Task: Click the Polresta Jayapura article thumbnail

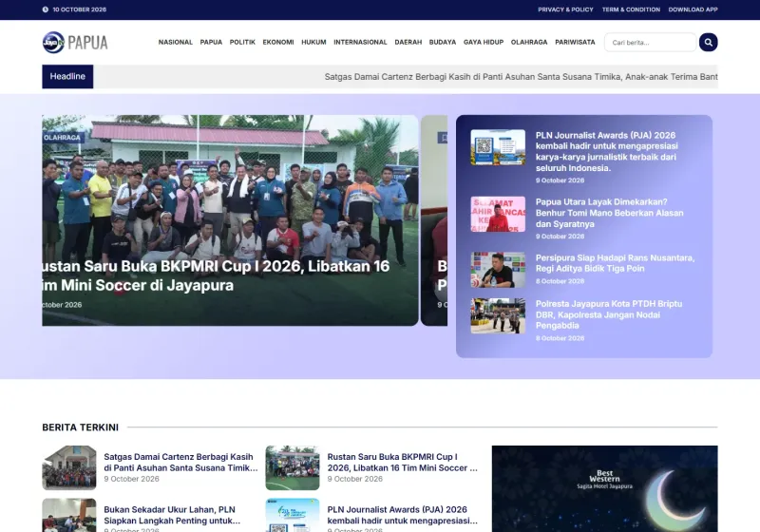Action: pos(498,316)
